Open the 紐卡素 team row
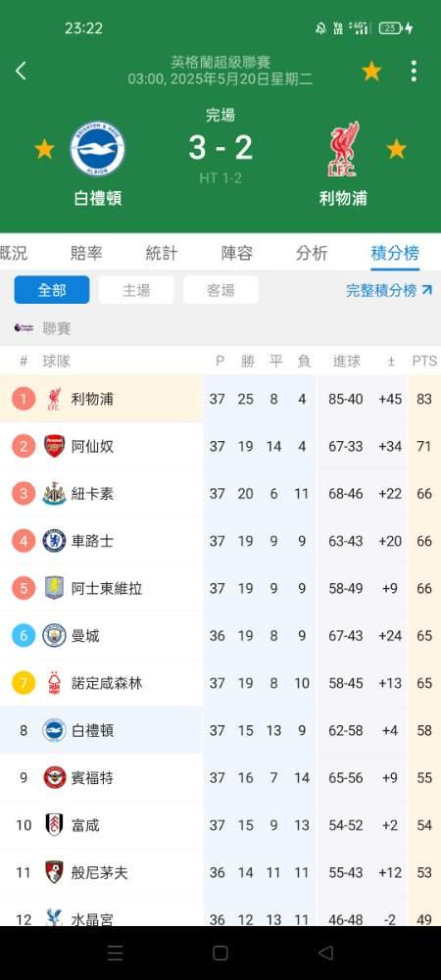The image size is (441, 980). click(x=220, y=494)
